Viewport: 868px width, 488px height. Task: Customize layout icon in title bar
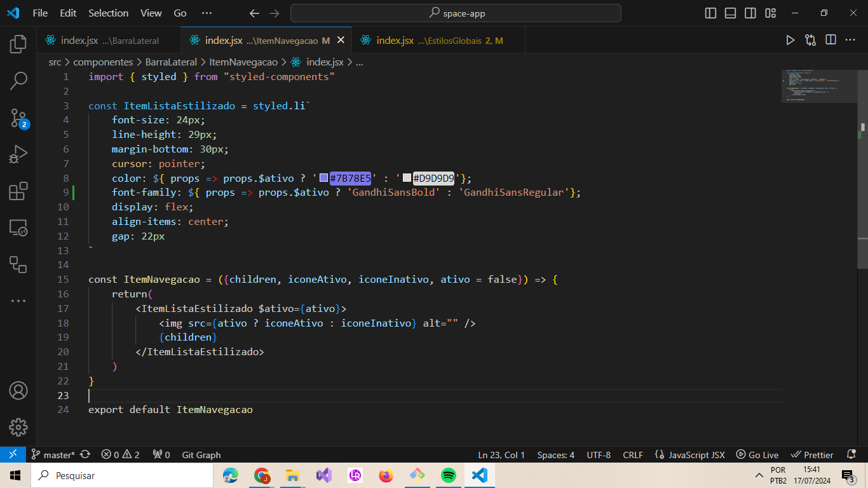(x=771, y=13)
